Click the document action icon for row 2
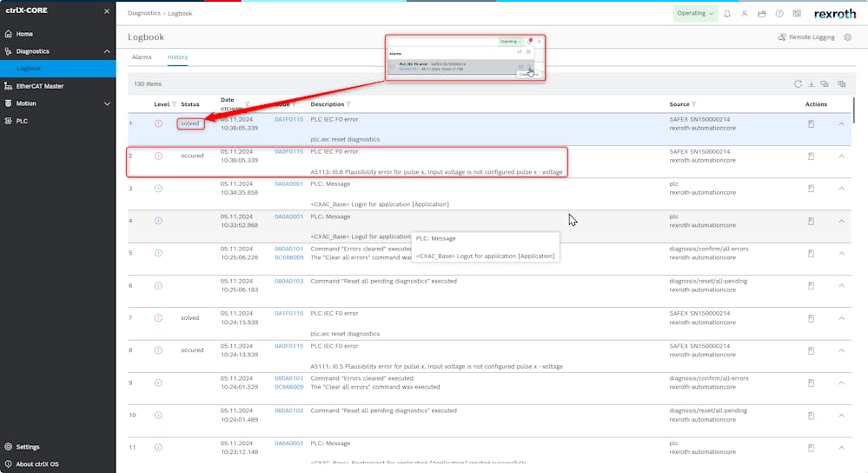868x473 pixels. (x=811, y=157)
